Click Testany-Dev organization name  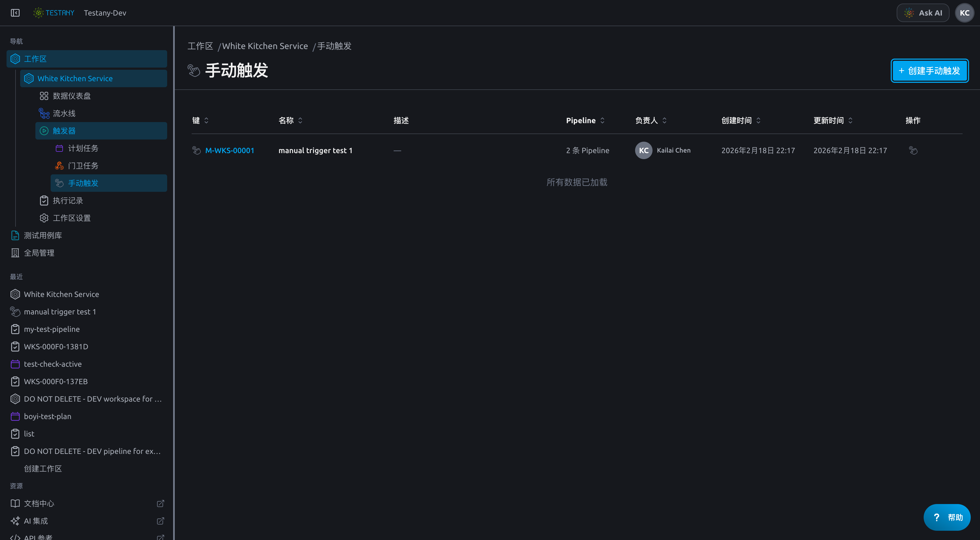pos(105,13)
